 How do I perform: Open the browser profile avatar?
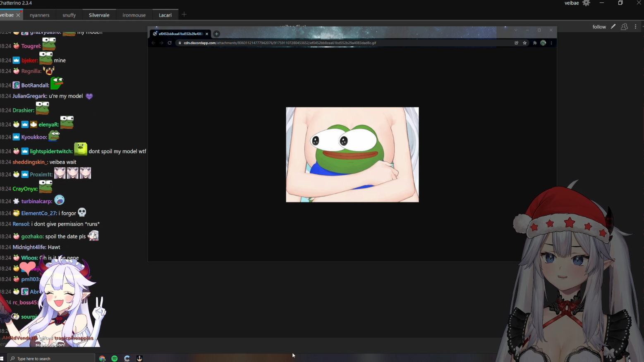(x=543, y=43)
